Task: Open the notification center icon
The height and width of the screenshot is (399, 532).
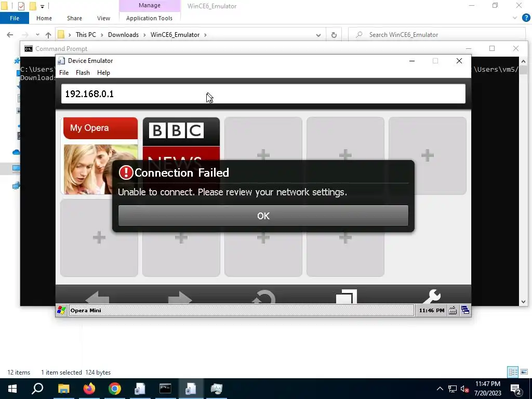Action: pyautogui.click(x=516, y=389)
